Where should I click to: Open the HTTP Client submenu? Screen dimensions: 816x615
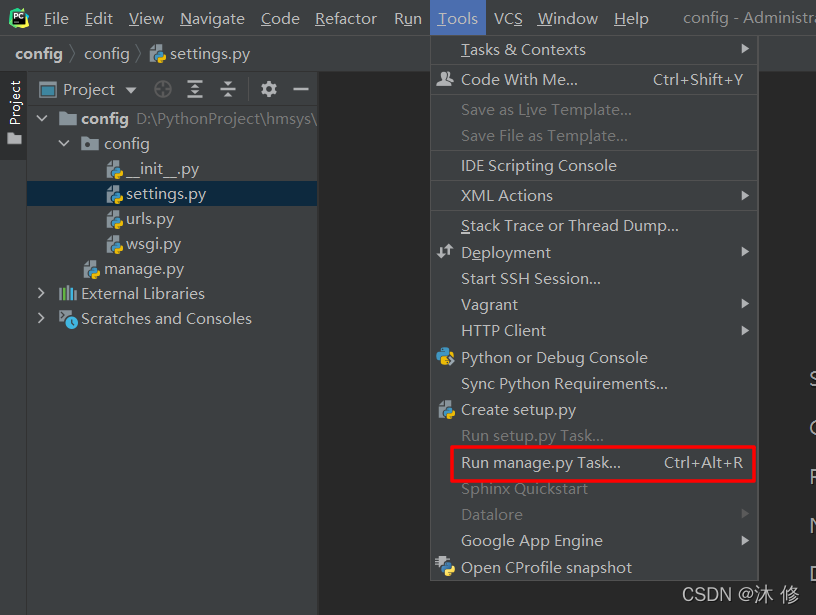click(594, 330)
